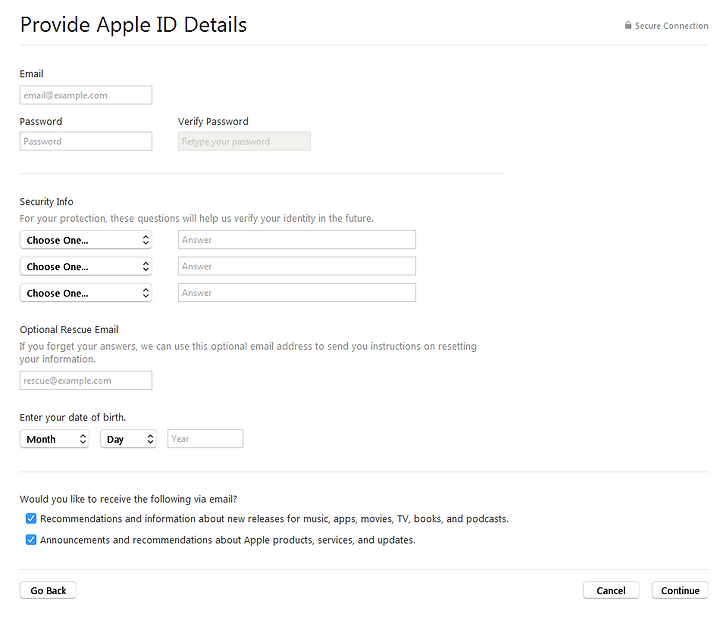
Task: Uncheck new releases recommendations checkbox
Action: (31, 519)
